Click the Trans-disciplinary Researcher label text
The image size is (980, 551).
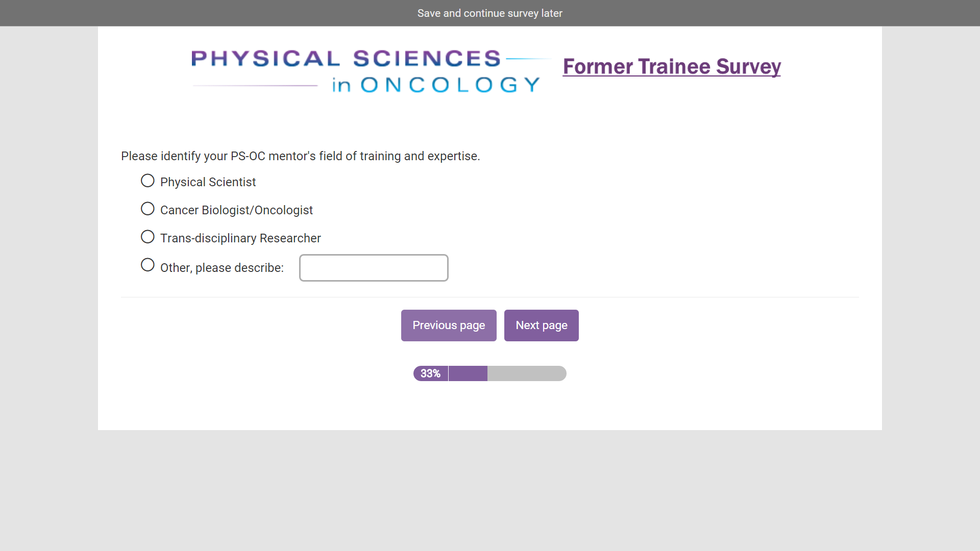240,238
